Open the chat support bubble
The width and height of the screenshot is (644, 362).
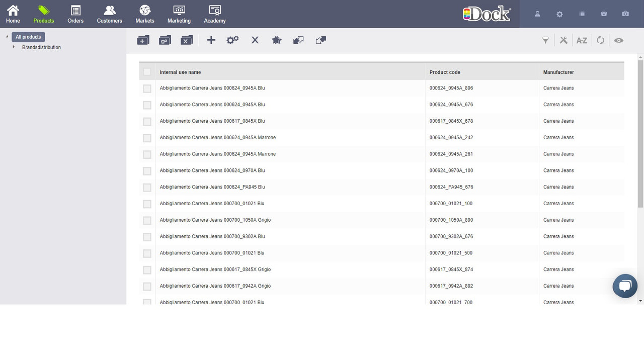(x=625, y=286)
